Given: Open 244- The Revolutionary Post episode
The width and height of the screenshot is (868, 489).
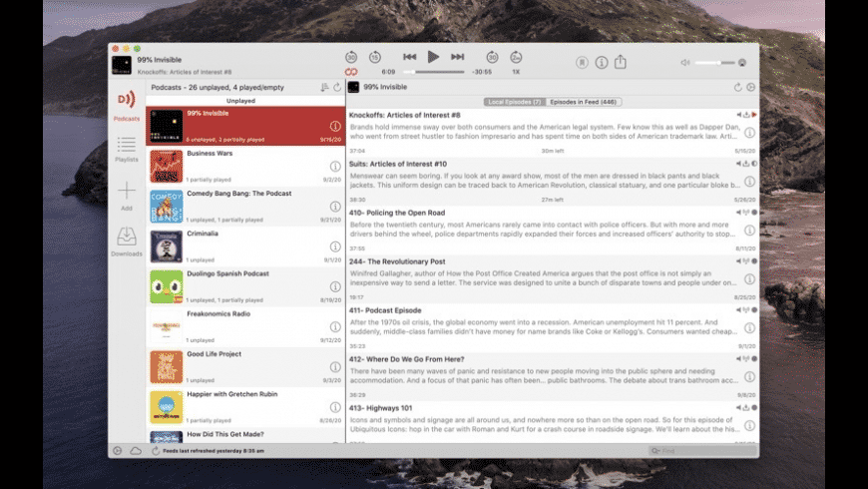Looking at the screenshot, I should (553, 278).
